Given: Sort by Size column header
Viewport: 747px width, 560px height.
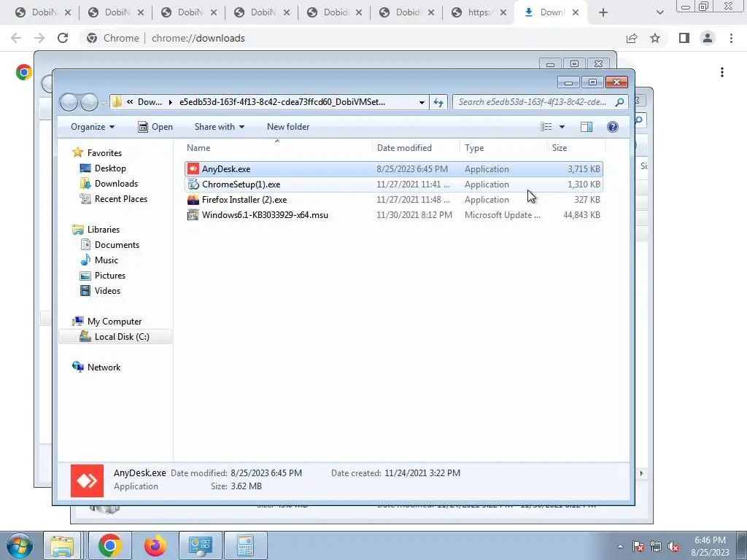Looking at the screenshot, I should point(576,148).
